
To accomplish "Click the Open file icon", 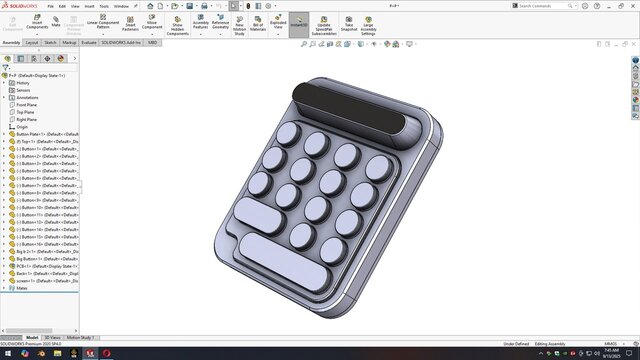I will (x=175, y=6).
